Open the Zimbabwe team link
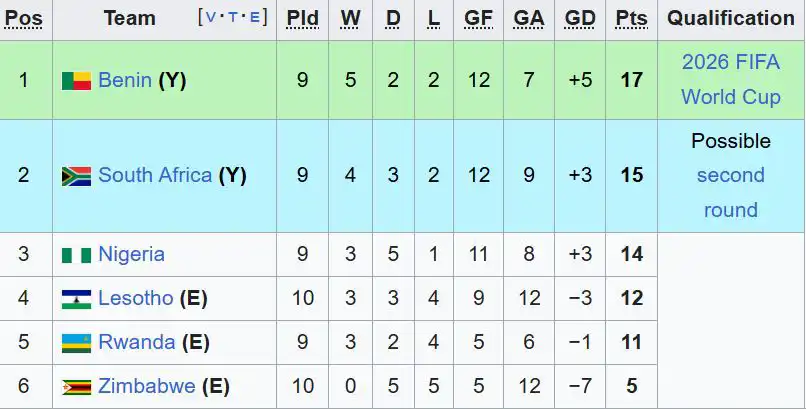The image size is (806, 409). tap(146, 386)
